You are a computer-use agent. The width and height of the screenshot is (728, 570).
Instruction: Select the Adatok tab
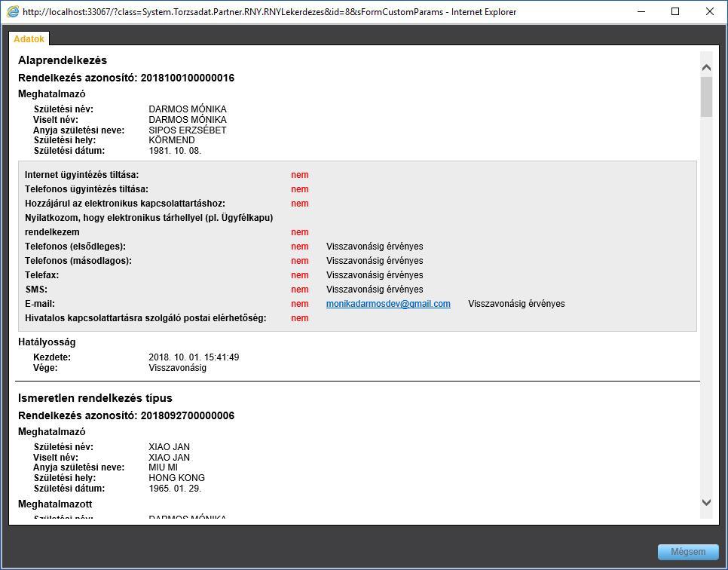[29, 38]
